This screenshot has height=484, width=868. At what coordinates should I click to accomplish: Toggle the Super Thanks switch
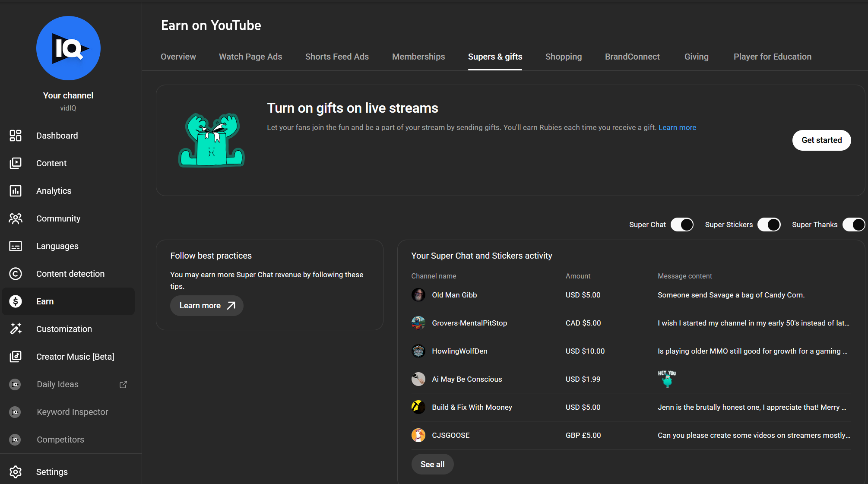(x=854, y=225)
